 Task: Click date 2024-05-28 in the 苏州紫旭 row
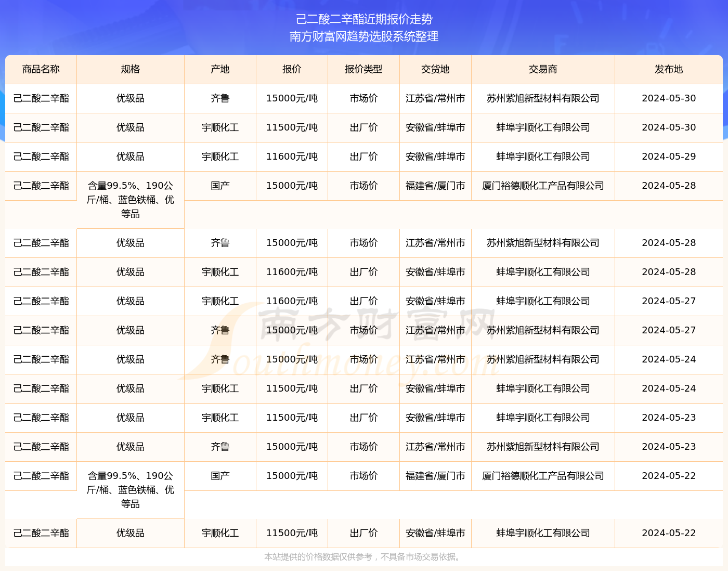[x=669, y=243]
